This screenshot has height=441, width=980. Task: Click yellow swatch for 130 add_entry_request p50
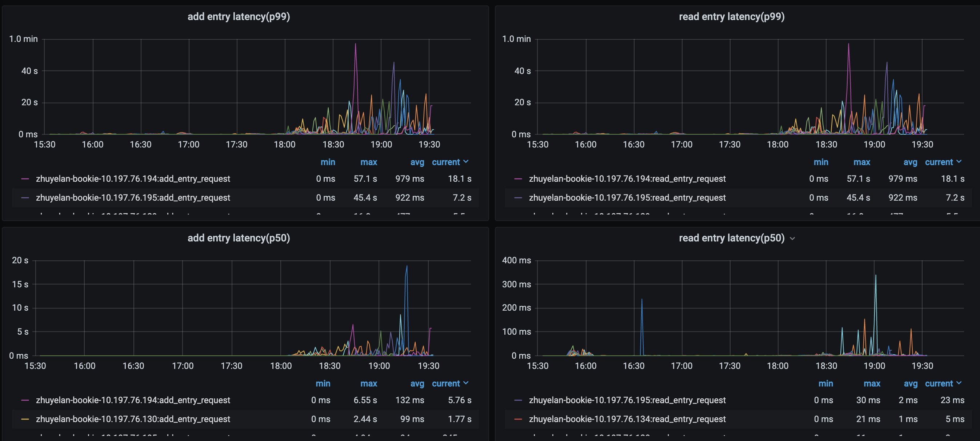25,419
